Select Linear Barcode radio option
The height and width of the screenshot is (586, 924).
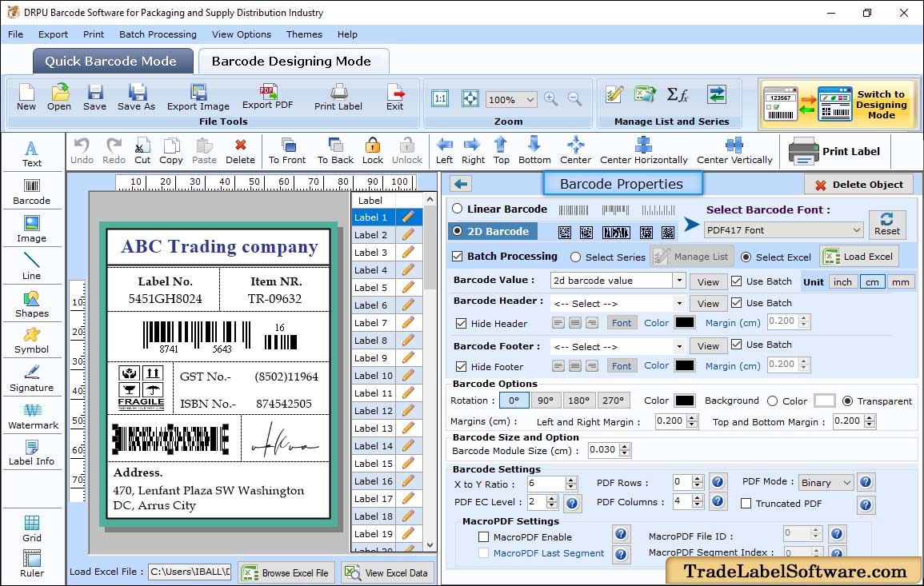pos(458,209)
